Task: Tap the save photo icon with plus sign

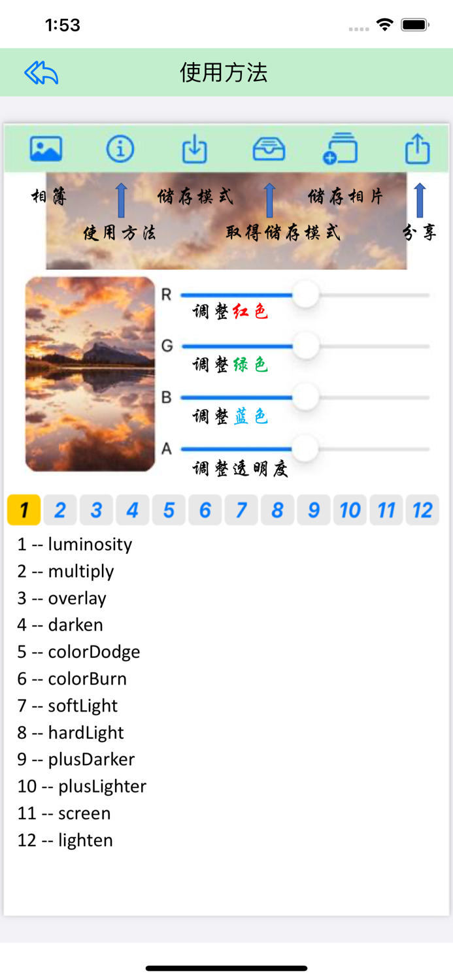Action: (x=341, y=149)
